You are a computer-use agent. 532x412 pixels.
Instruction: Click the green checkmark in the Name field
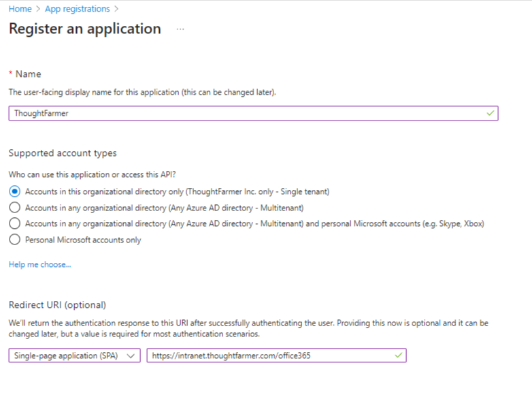coord(490,113)
